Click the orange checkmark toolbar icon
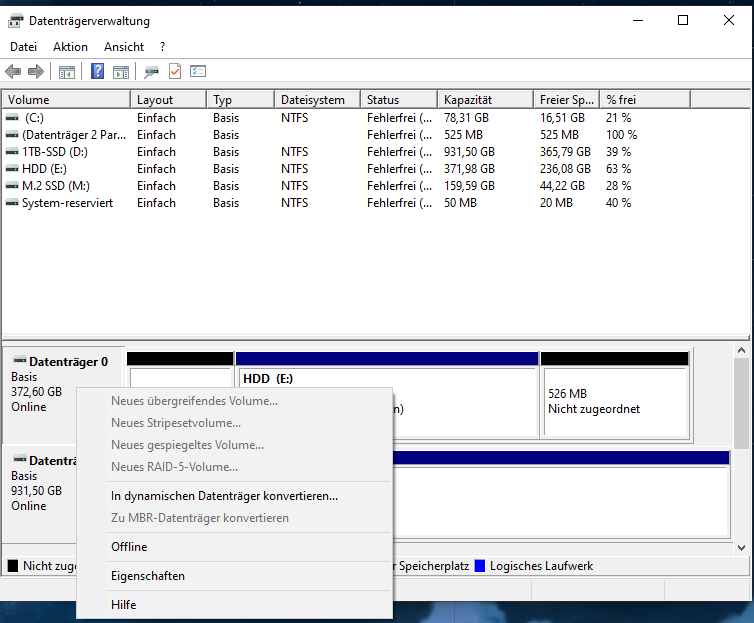 click(x=175, y=72)
